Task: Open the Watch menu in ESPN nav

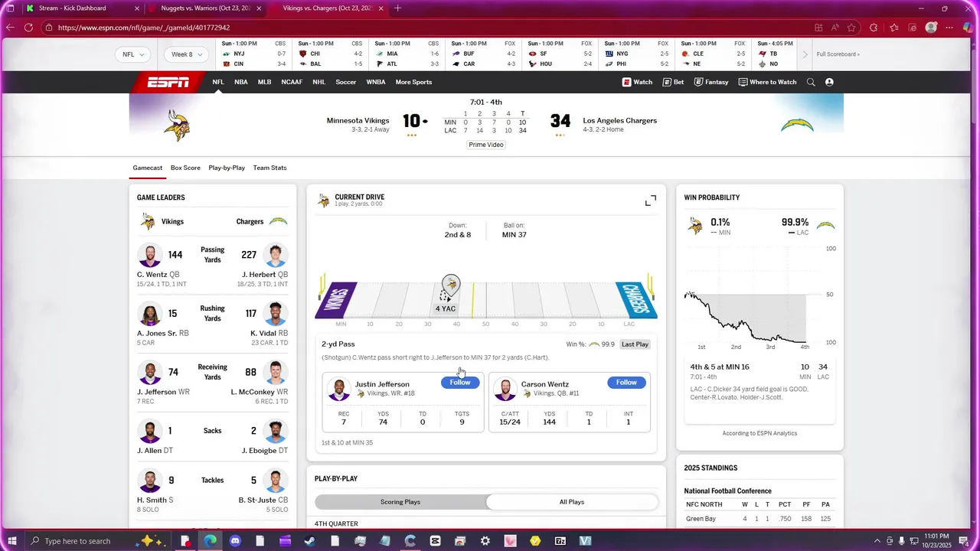Action: (x=637, y=82)
